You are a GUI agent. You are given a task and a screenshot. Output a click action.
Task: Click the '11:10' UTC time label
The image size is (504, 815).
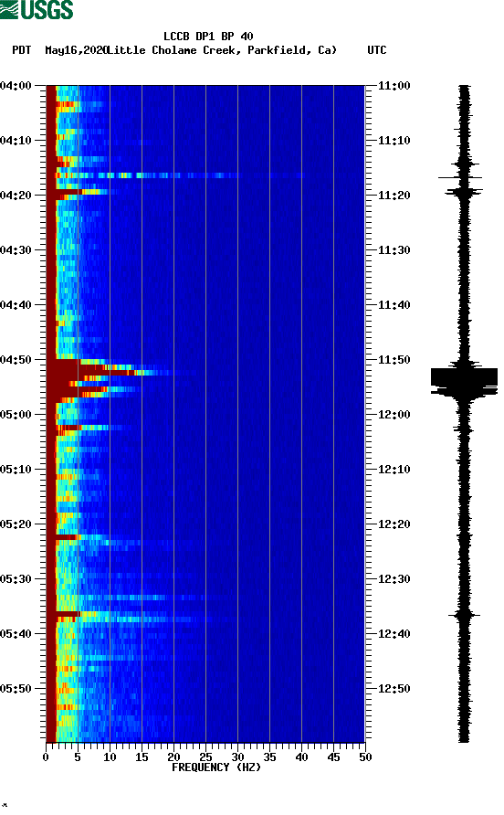[394, 141]
